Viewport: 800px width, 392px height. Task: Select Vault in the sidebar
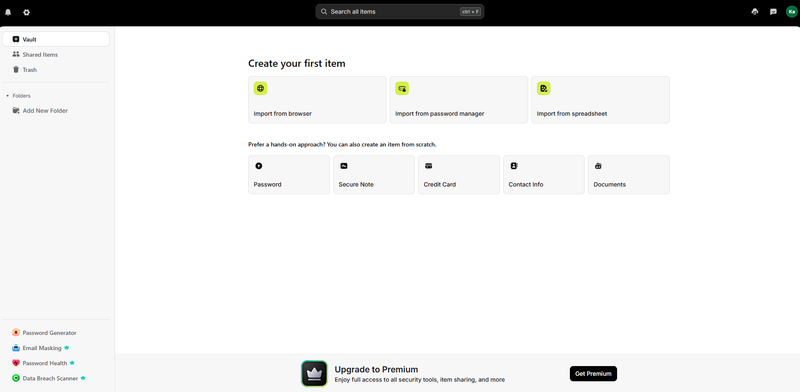point(56,39)
